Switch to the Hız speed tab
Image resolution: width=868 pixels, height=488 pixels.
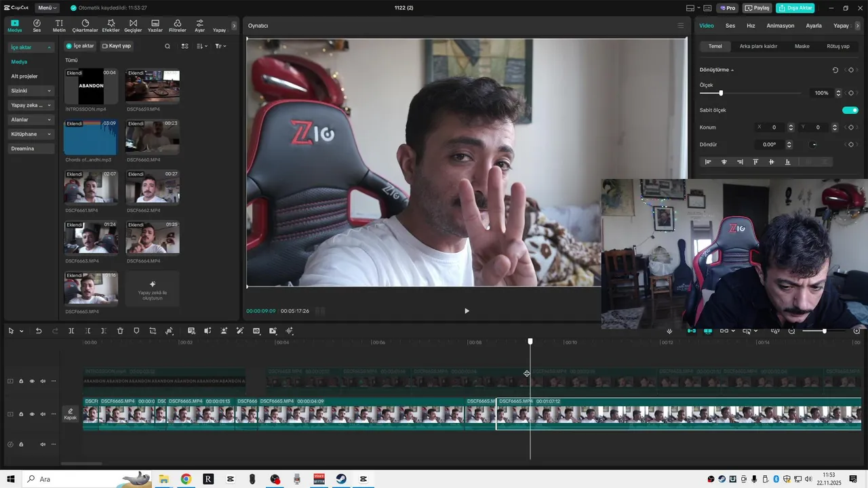[x=751, y=26]
